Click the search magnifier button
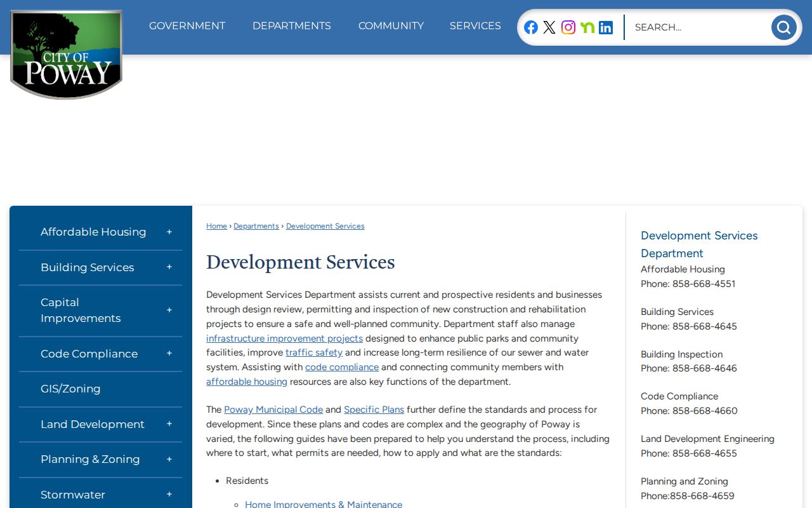The height and width of the screenshot is (508, 812). coord(783,27)
